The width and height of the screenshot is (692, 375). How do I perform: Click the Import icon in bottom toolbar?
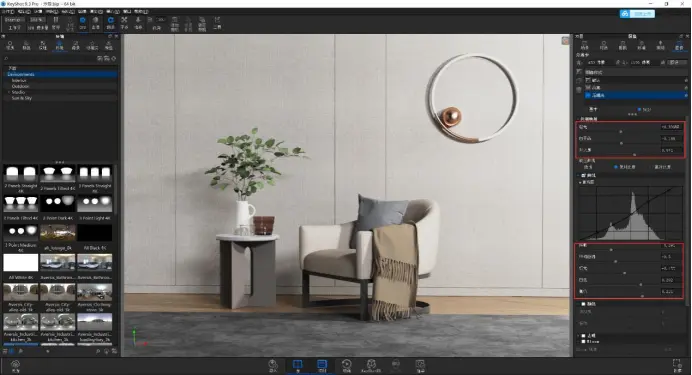pos(273,366)
